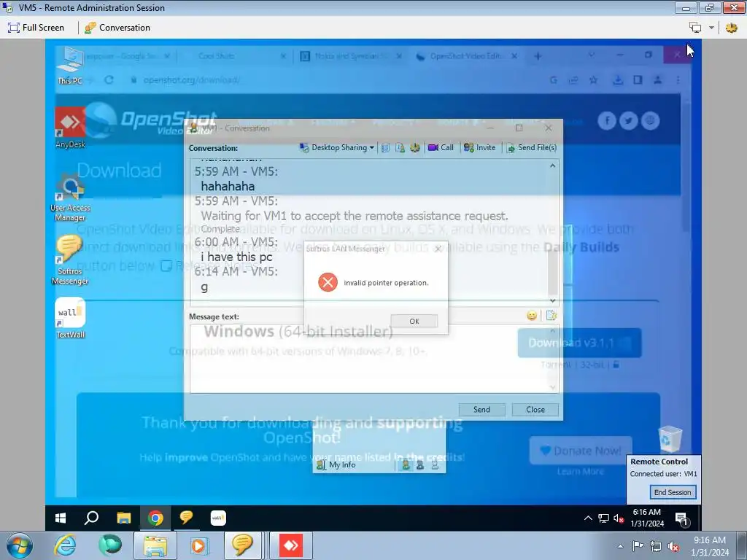Show hidden icons in remote tray

[589, 518]
